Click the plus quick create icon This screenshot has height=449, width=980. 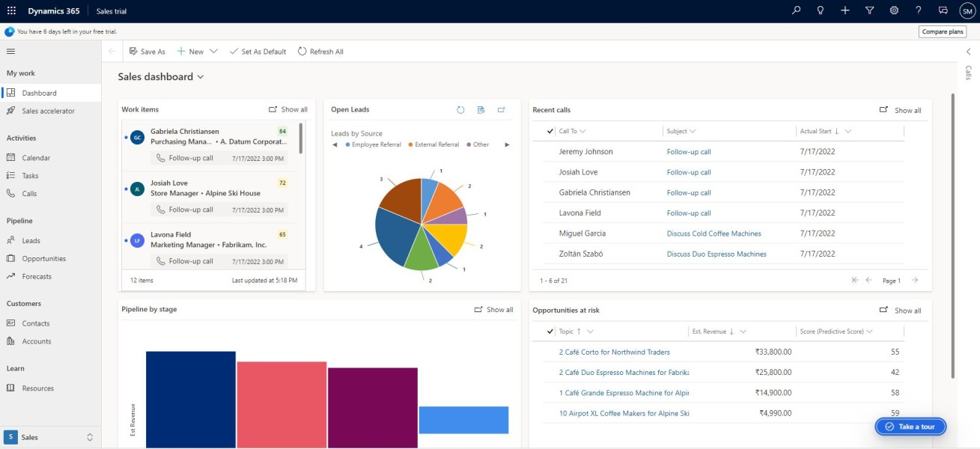coord(845,10)
